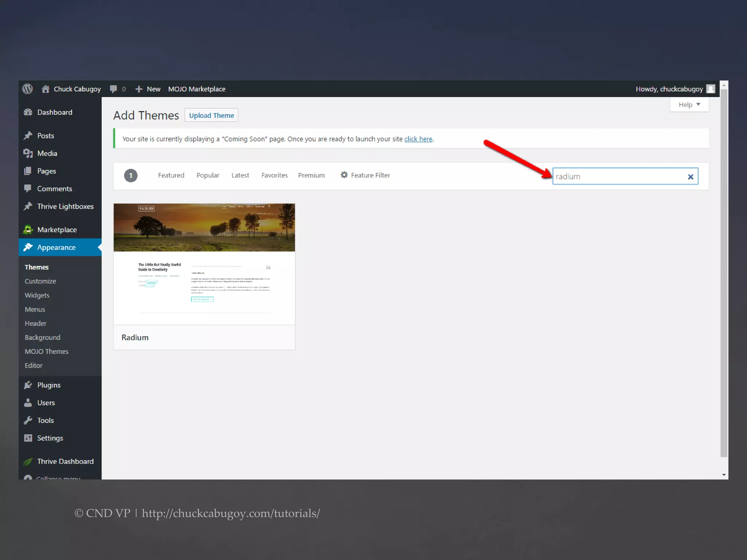Click the user avatar next to Howdy
Screen dimensions: 747x560
(711, 89)
